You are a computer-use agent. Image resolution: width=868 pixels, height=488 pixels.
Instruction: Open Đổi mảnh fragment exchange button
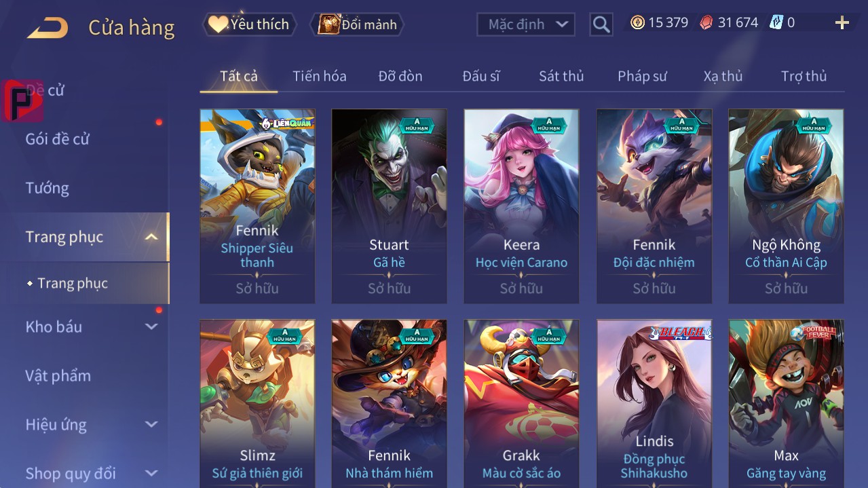[357, 24]
